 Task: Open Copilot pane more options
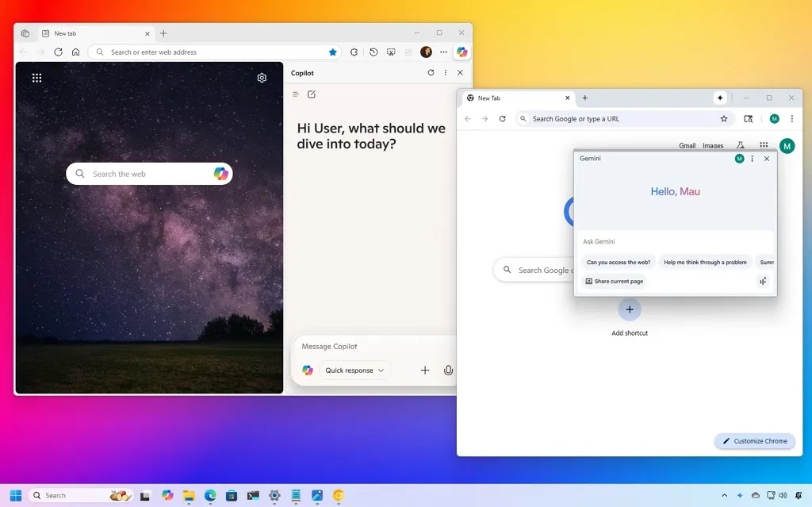tap(446, 72)
